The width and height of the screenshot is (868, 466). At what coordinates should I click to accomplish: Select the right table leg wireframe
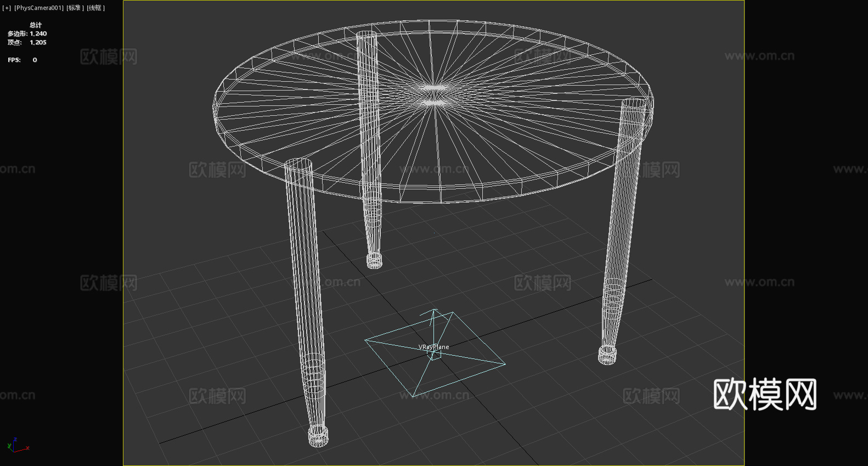coord(622,231)
